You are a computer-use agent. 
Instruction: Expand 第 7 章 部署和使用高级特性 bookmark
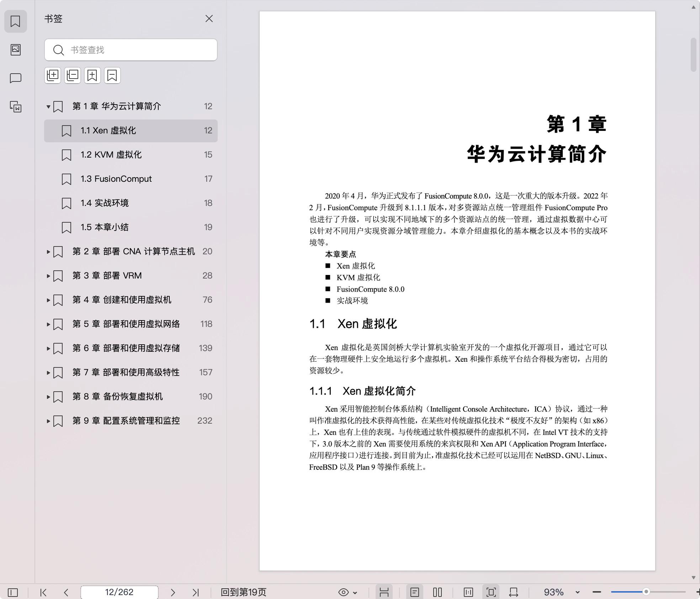point(48,372)
